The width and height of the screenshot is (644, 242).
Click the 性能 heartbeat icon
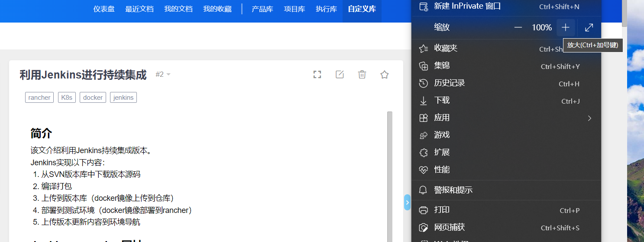(x=424, y=170)
